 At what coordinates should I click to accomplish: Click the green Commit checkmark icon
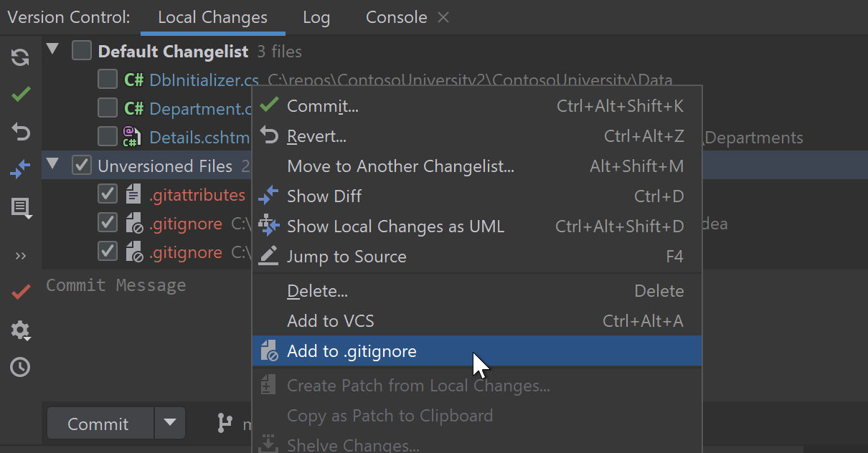[x=21, y=94]
